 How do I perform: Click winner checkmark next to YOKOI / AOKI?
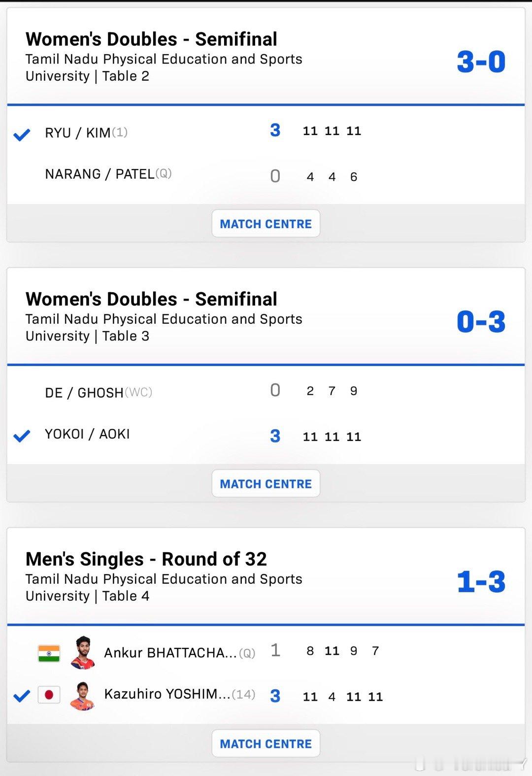[22, 436]
